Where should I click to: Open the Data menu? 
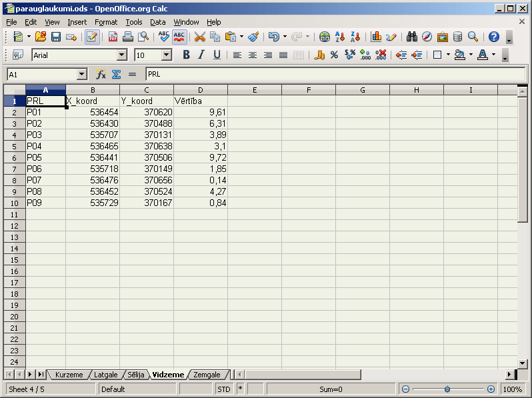click(x=158, y=22)
